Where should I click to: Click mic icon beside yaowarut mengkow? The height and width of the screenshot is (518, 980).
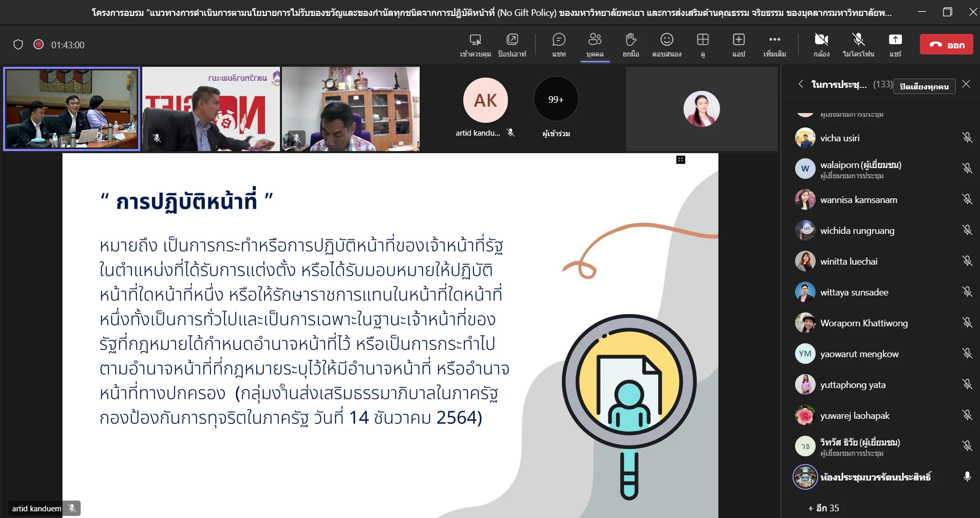pos(967,354)
